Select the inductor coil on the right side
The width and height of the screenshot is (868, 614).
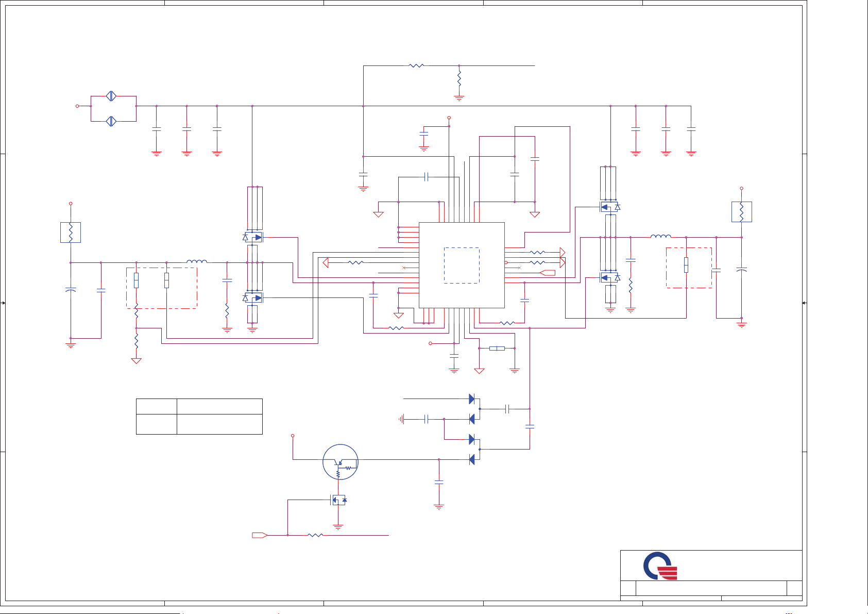pyautogui.click(x=661, y=236)
